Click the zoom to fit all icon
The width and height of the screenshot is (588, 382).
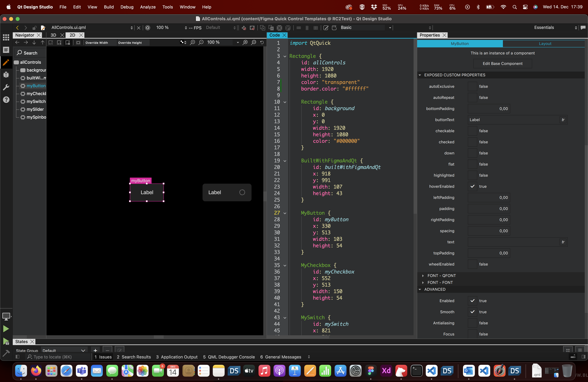[x=245, y=42]
